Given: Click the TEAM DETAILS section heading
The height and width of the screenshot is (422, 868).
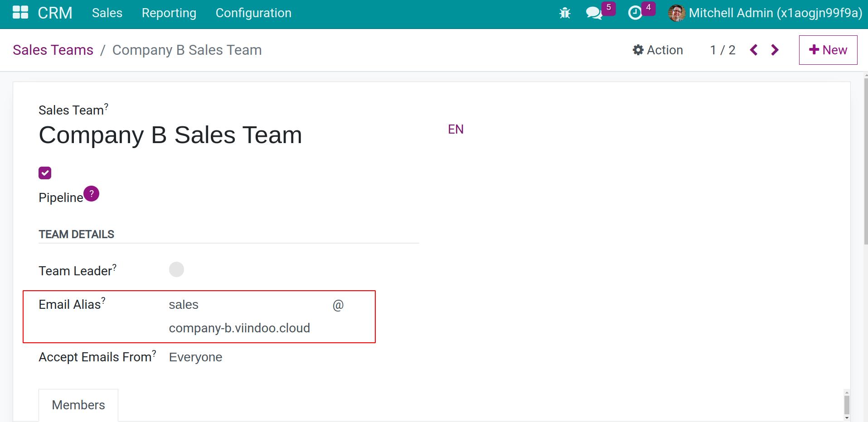Looking at the screenshot, I should [x=76, y=234].
